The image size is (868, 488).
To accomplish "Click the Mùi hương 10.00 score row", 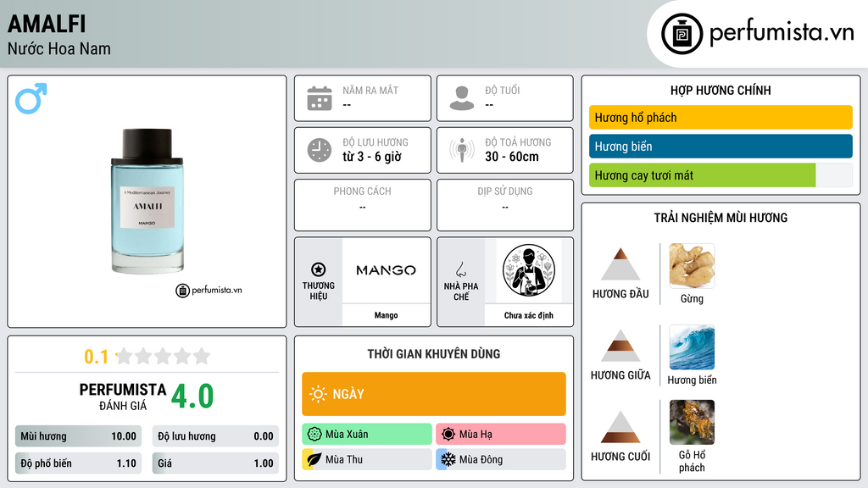I will click(x=78, y=436).
